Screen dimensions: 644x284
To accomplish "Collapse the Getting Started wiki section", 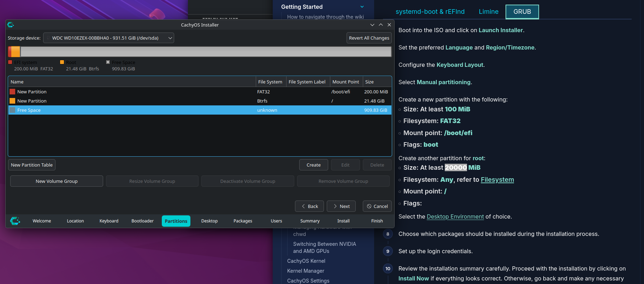I will [x=362, y=7].
